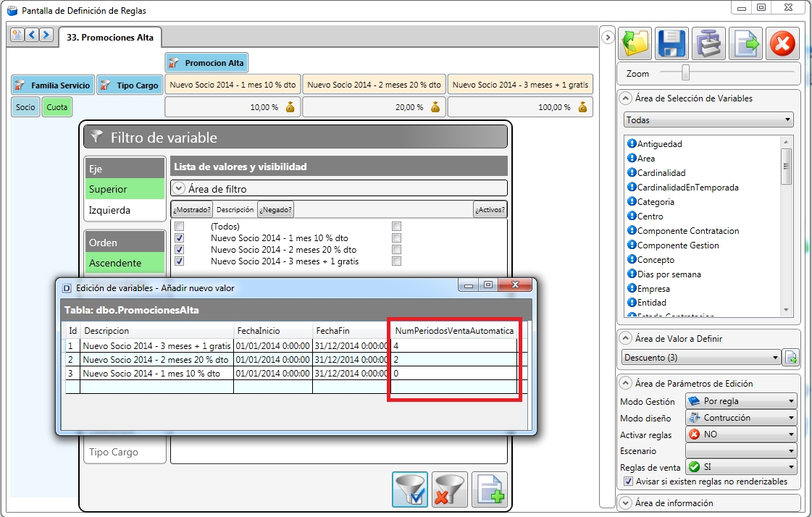Image resolution: width=812 pixels, height=517 pixels.
Task: Collapse Área de Selección de Variables
Action: [x=626, y=98]
